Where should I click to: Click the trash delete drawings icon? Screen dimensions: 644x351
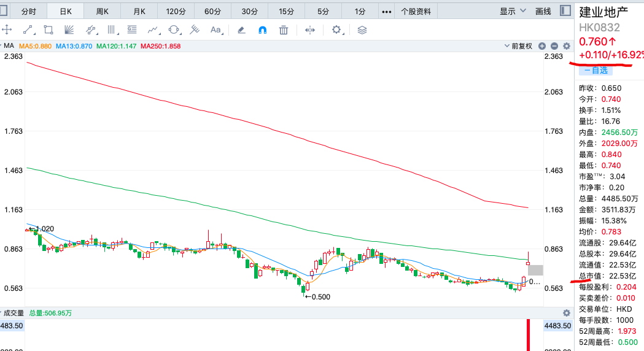coord(284,30)
